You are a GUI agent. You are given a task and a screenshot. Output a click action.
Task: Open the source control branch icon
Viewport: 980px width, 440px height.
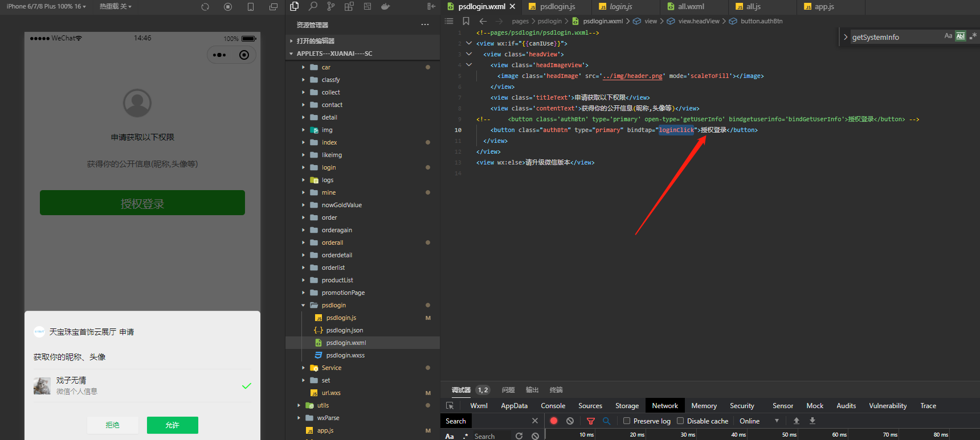(x=331, y=6)
